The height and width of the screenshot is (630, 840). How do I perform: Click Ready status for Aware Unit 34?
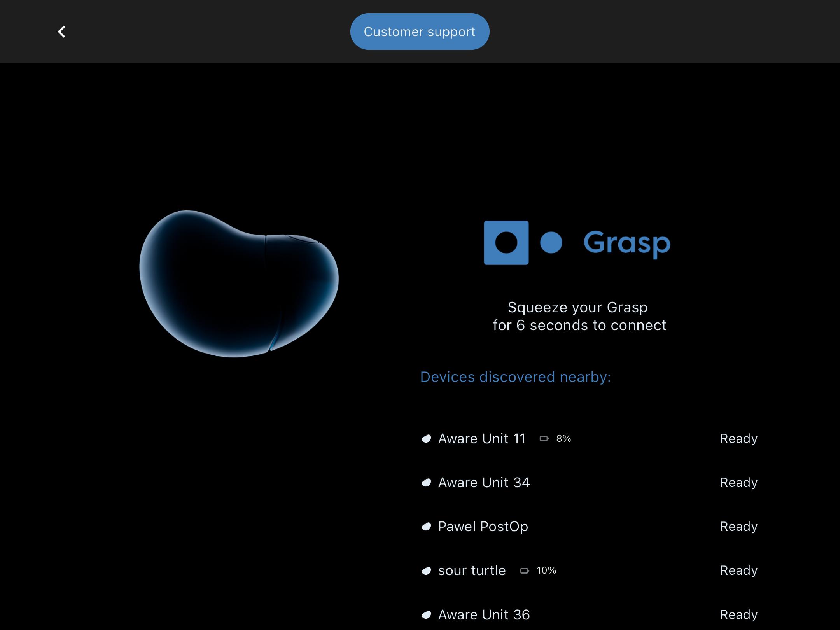(x=738, y=483)
